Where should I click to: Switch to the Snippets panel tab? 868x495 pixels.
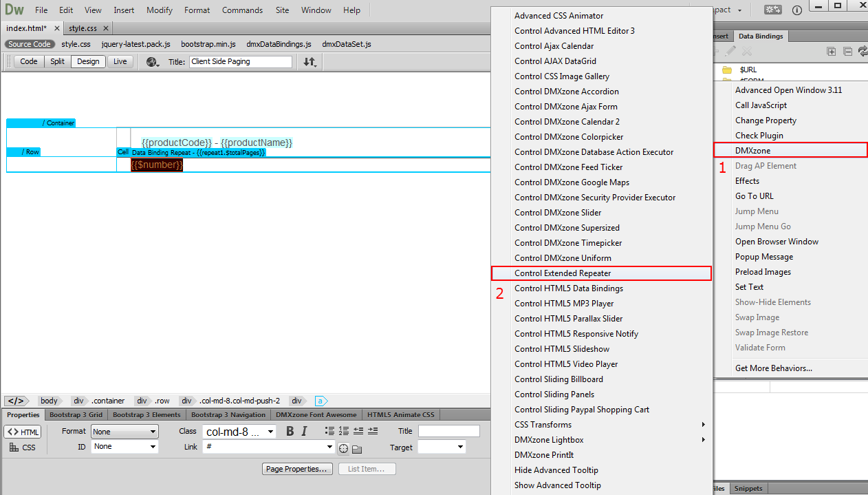(x=748, y=489)
